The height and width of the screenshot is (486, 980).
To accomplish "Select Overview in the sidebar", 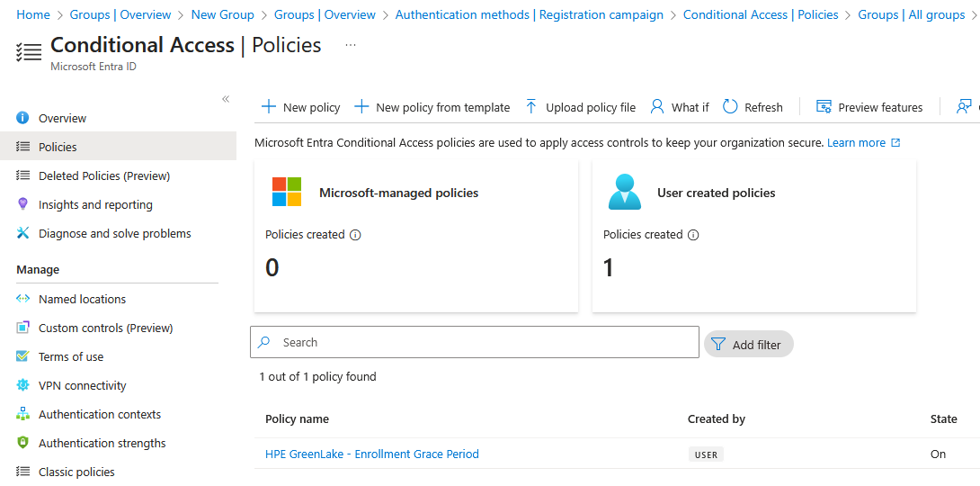I will (x=62, y=118).
